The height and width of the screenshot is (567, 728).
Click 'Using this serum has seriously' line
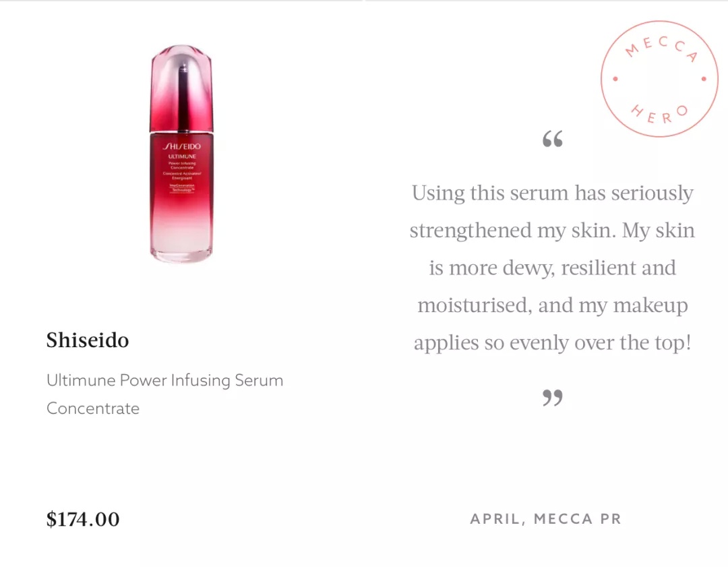pyautogui.click(x=553, y=193)
